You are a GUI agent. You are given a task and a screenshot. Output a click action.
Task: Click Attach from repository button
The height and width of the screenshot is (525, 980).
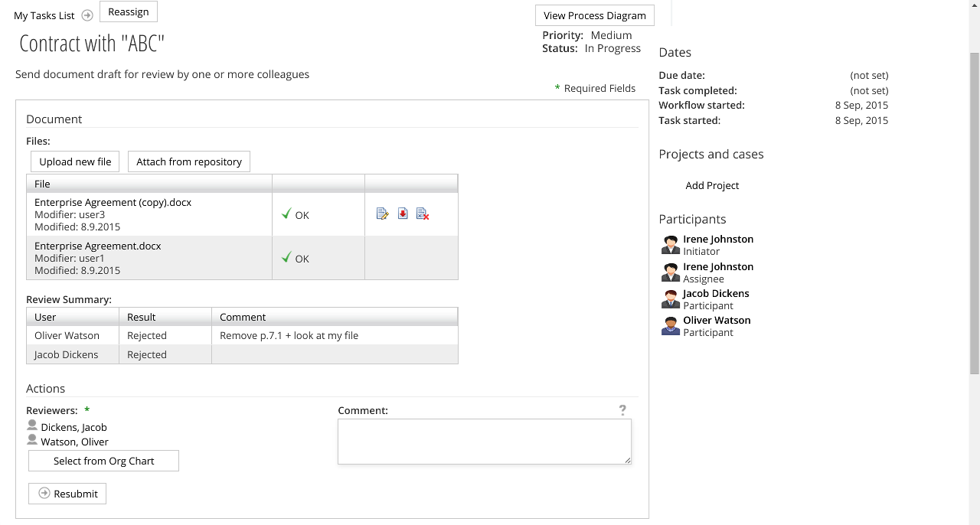click(189, 161)
